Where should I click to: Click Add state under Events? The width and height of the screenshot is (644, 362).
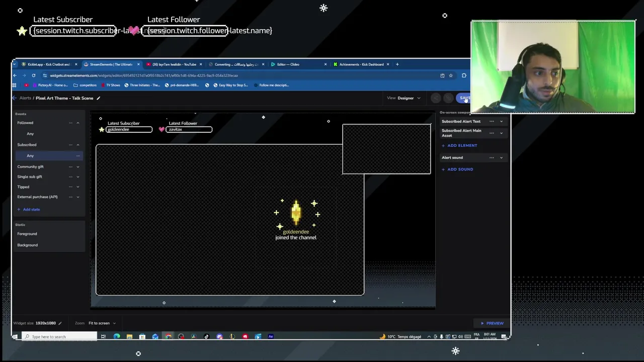(x=29, y=209)
